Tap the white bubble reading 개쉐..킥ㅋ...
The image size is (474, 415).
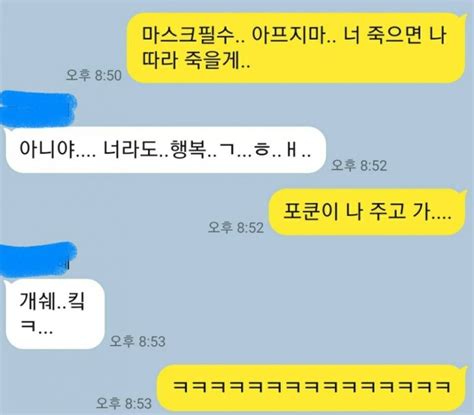click(x=55, y=314)
